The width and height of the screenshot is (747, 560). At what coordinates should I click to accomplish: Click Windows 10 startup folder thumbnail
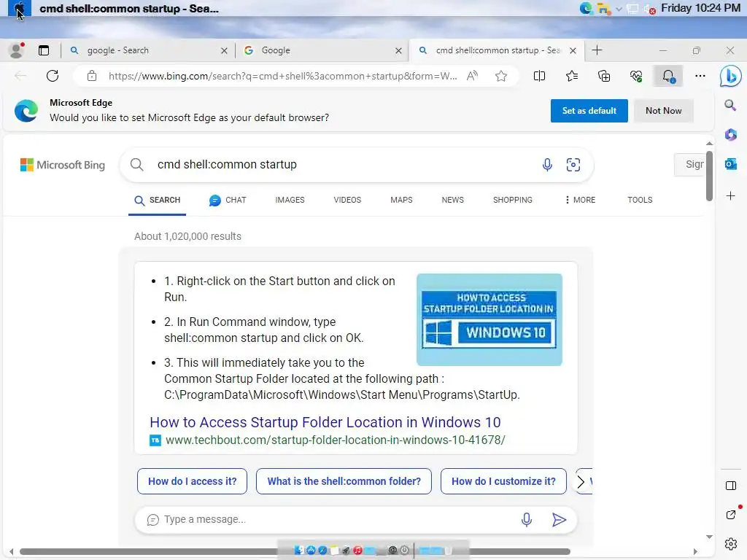click(x=489, y=320)
